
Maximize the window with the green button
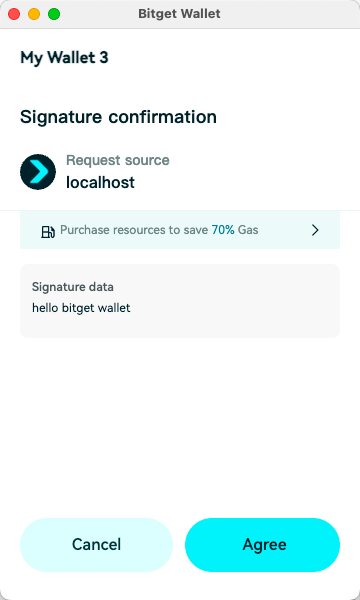tap(54, 14)
